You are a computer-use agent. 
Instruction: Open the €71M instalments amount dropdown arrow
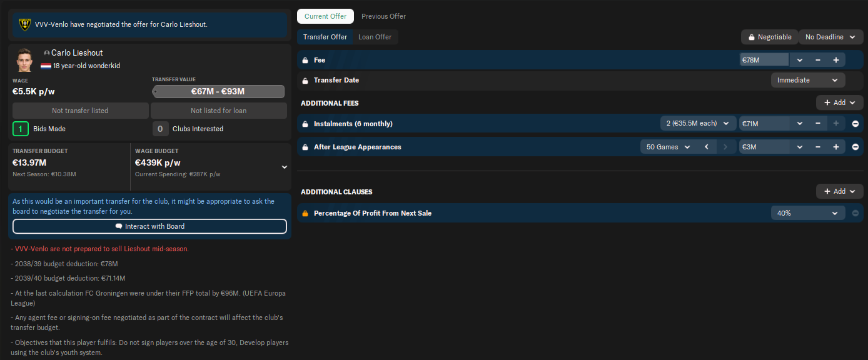click(x=799, y=124)
